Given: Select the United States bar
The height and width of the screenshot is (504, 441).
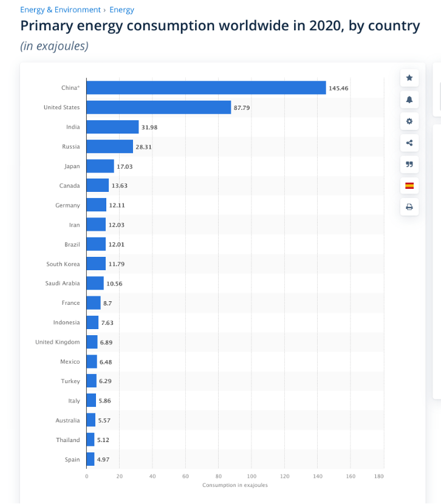Looking at the screenshot, I should [x=159, y=107].
